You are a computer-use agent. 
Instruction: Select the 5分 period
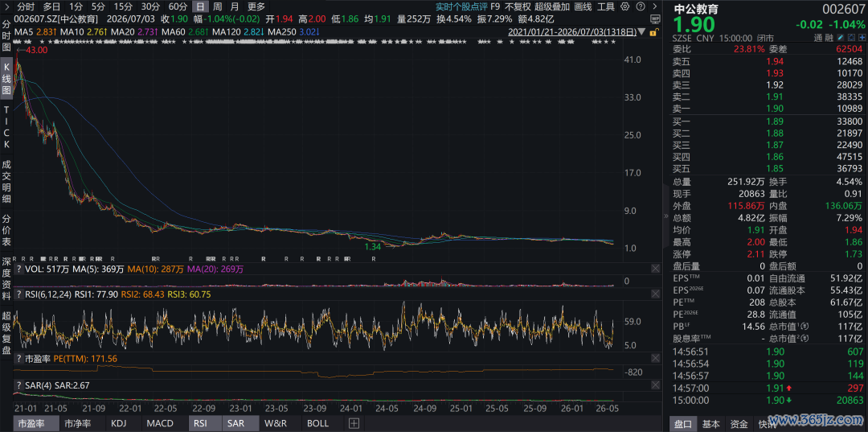[98, 7]
